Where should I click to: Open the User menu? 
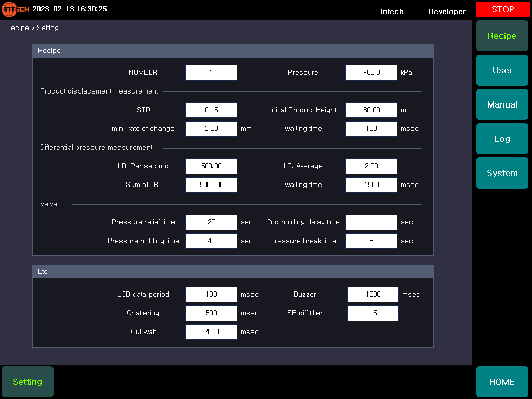502,70
